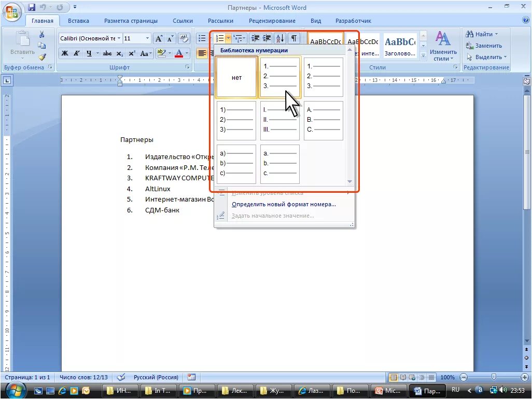Select the A. B. C. numbering format

(324, 121)
